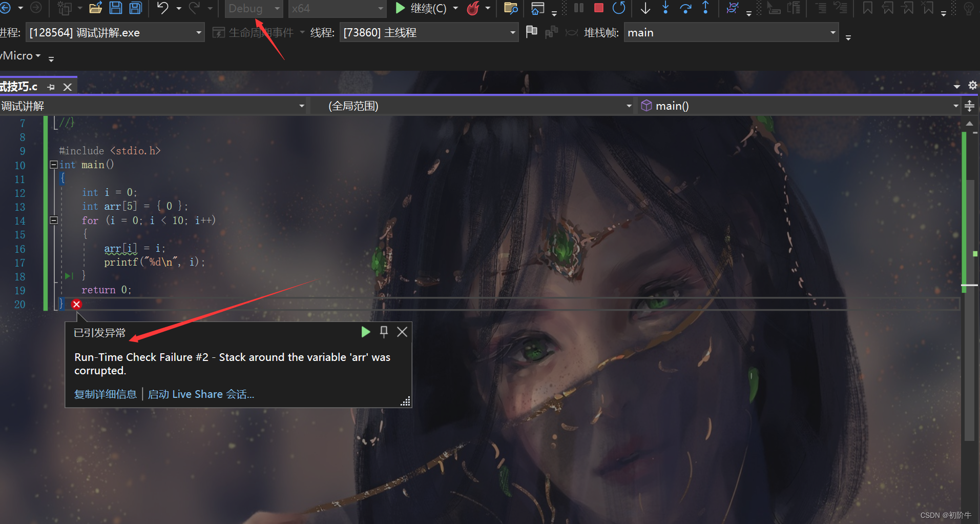Image resolution: width=980 pixels, height=524 pixels.
Task: Open the window home layout icon
Action: (x=537, y=8)
